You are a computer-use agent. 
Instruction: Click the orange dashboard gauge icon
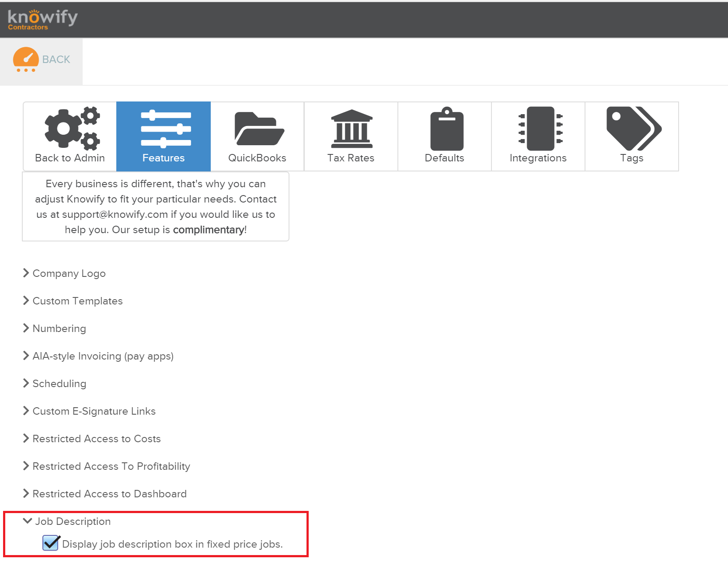tap(26, 59)
